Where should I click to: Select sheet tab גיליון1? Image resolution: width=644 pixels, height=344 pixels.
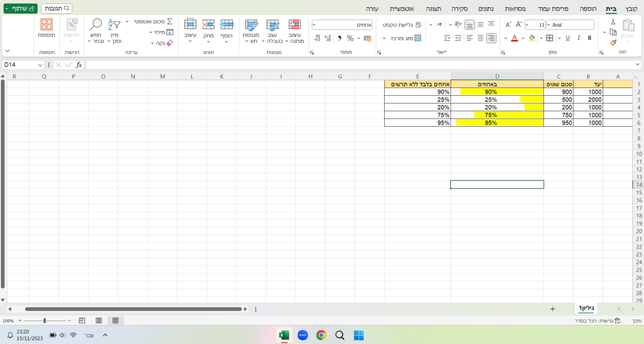586,308
